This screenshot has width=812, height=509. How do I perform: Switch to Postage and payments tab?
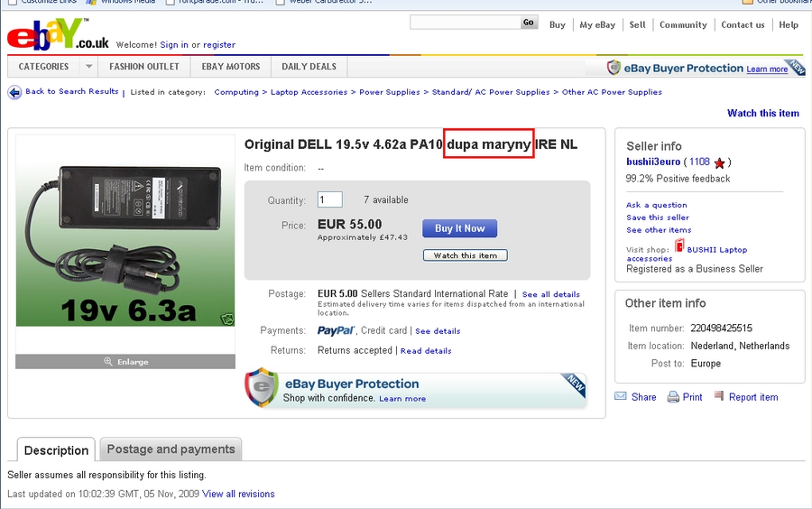pos(171,449)
